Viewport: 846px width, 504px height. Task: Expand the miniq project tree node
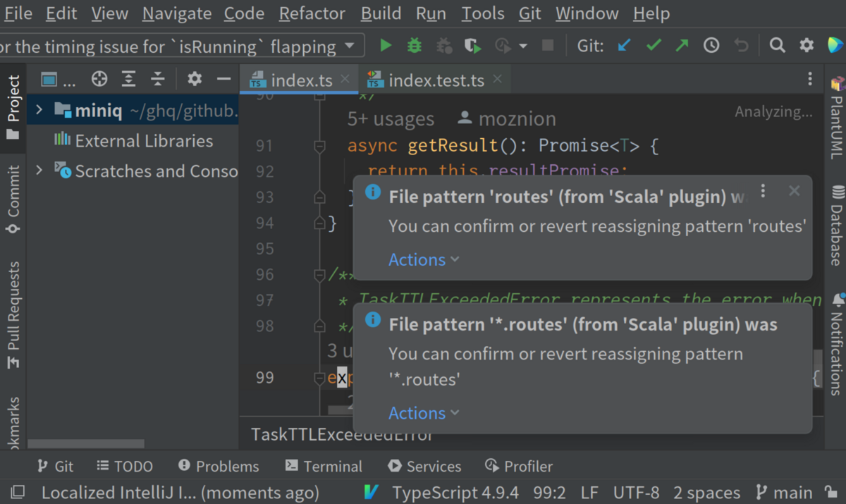click(x=39, y=110)
